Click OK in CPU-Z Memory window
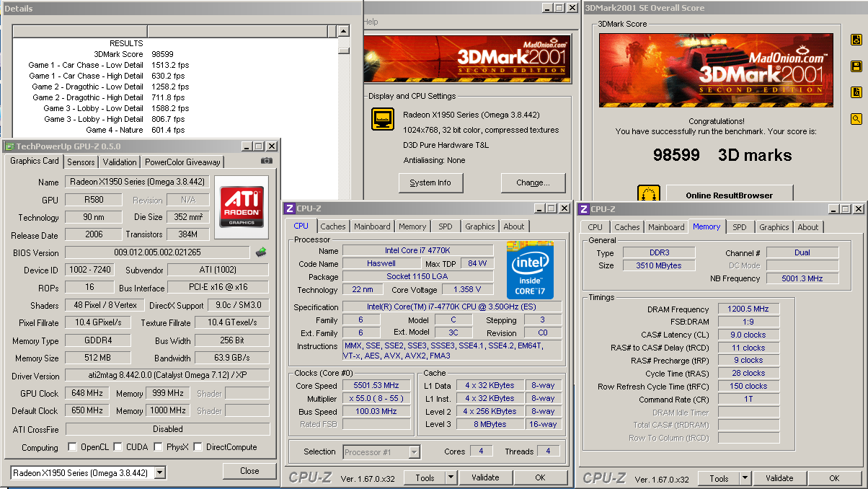This screenshot has height=489, width=868. 834,478
